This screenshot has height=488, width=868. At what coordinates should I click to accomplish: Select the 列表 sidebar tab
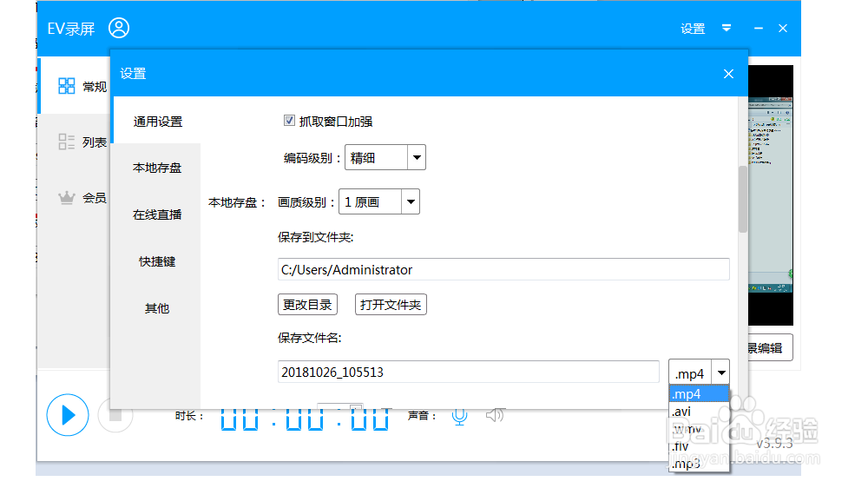[76, 142]
